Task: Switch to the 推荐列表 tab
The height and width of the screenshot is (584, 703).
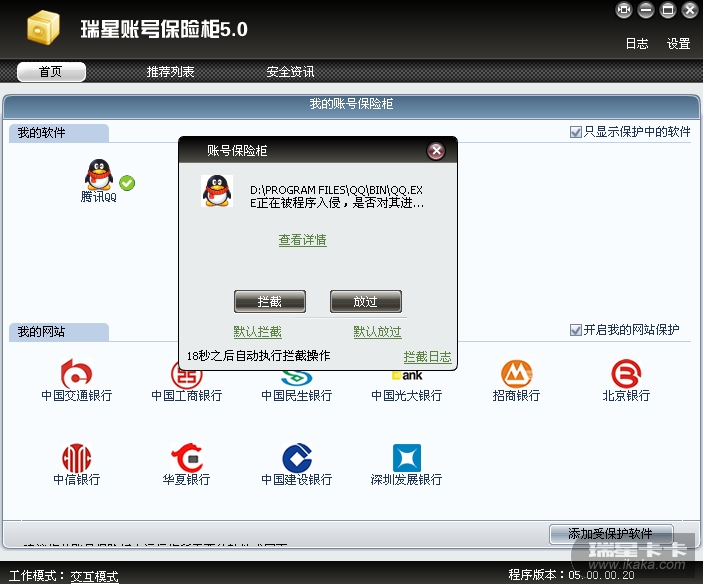Action: 170,72
